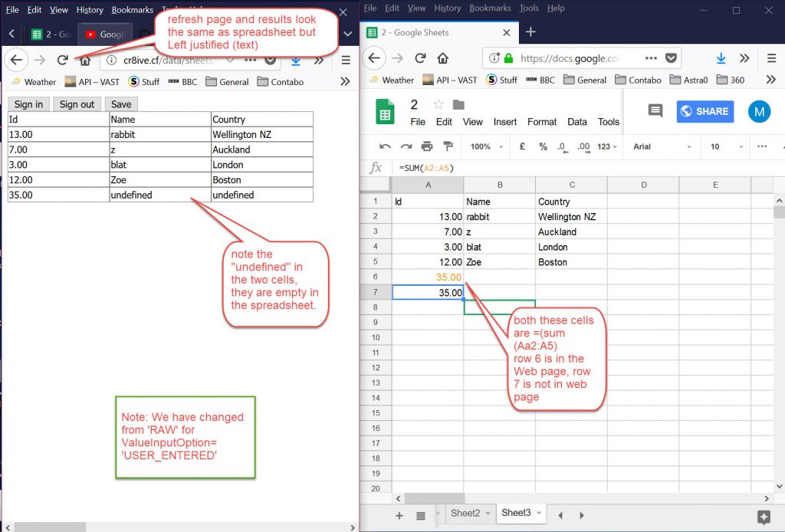Screen dimensions: 785x532
Task: Open the Format menu in Sheets
Action: [x=542, y=122]
